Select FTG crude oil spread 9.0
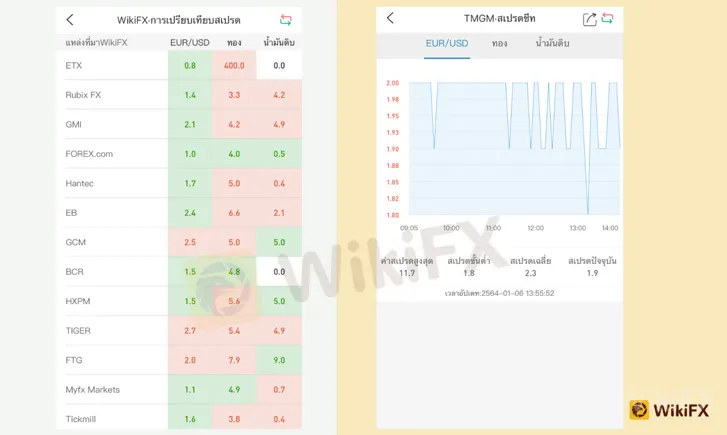This screenshot has height=435, width=727. [x=279, y=360]
